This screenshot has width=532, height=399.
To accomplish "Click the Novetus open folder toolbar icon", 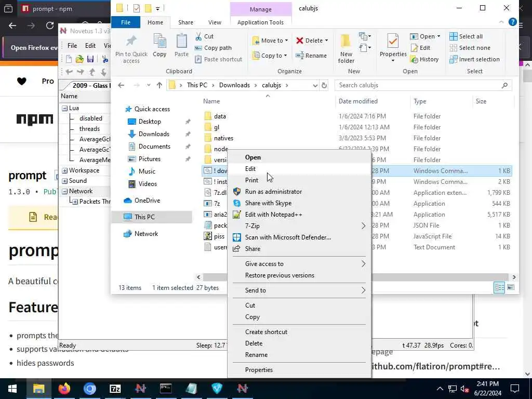I will coord(79,59).
